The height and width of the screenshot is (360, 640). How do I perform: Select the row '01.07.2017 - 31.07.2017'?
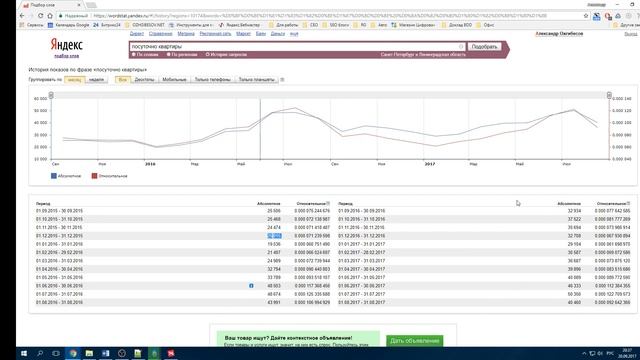(x=484, y=294)
